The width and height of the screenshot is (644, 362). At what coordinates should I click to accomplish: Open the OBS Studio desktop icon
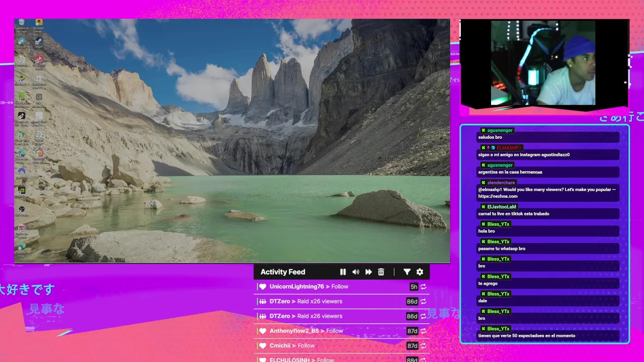click(x=22, y=211)
